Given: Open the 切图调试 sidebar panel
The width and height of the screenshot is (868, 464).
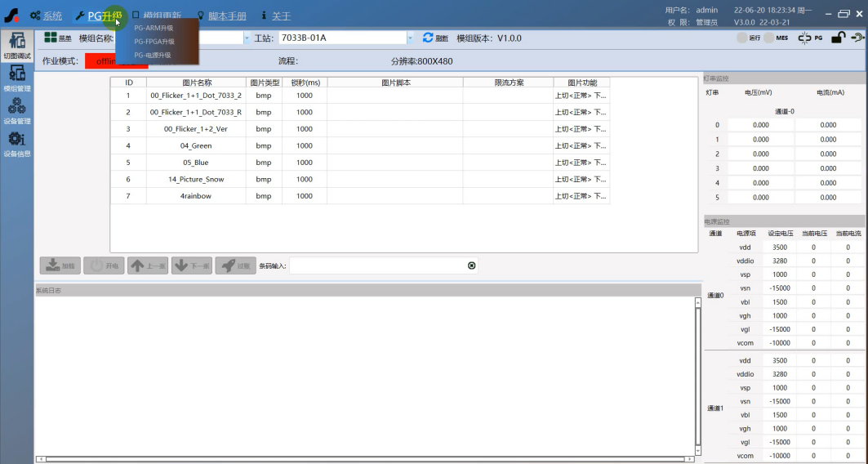Looking at the screenshot, I should point(16,45).
